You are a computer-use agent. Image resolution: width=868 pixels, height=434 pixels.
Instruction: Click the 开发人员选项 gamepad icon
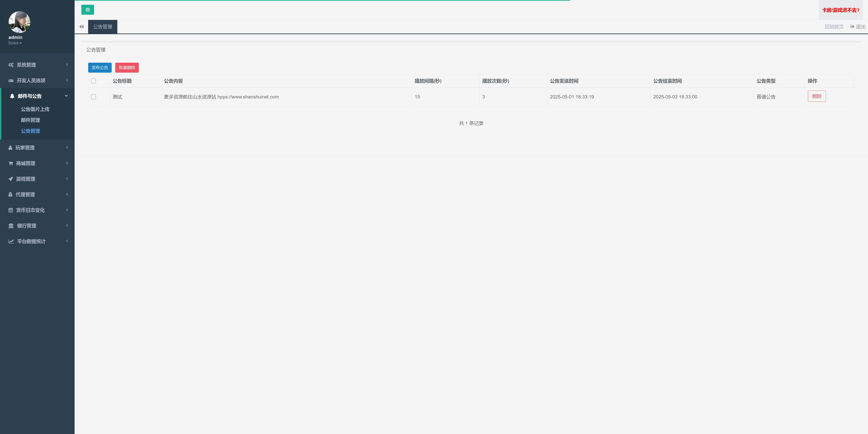[x=11, y=81]
